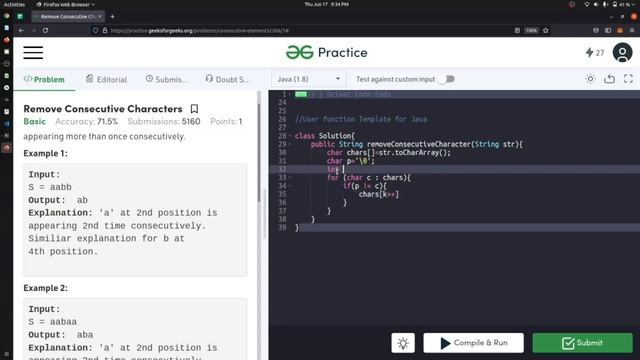The width and height of the screenshot is (640, 360).
Task: Reset code with the restore icon
Action: (x=609, y=79)
